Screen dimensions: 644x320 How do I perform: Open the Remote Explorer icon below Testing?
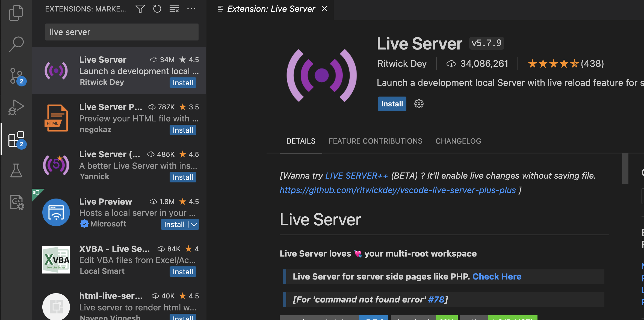(17, 202)
